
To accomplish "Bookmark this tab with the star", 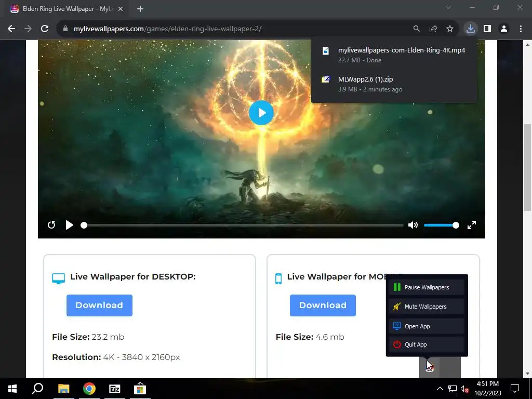I will 450,29.
